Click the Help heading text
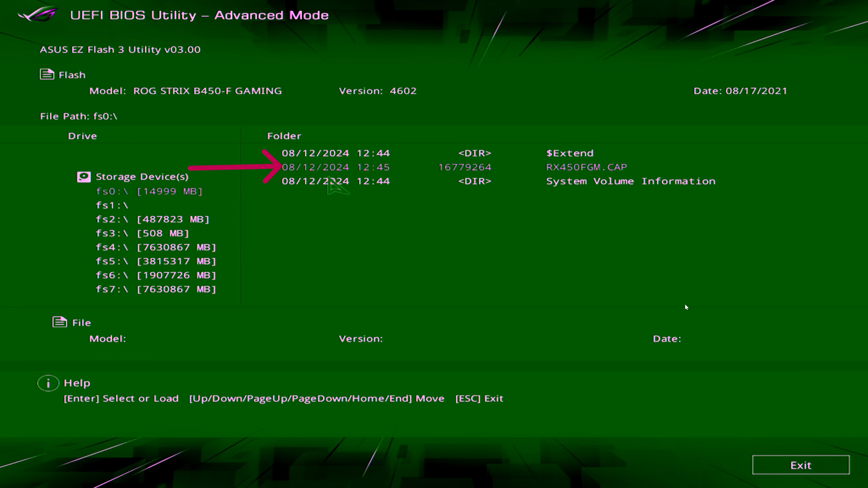The image size is (868, 488). pyautogui.click(x=77, y=383)
